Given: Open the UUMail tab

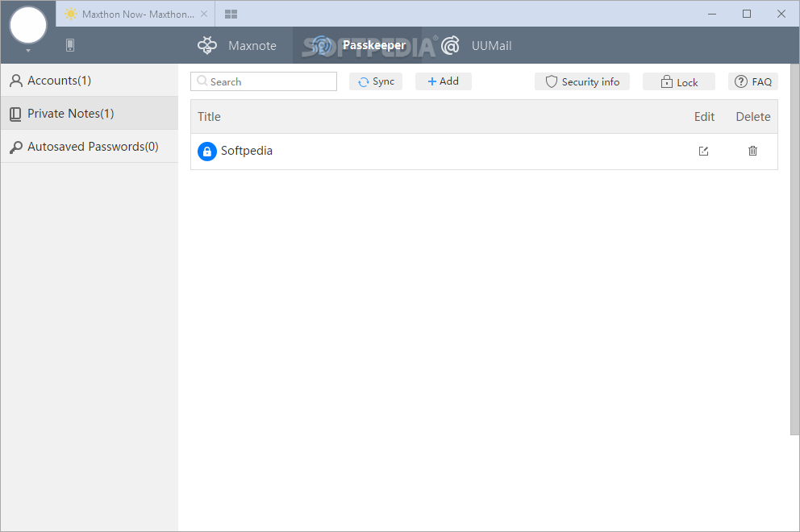Looking at the screenshot, I should (476, 45).
